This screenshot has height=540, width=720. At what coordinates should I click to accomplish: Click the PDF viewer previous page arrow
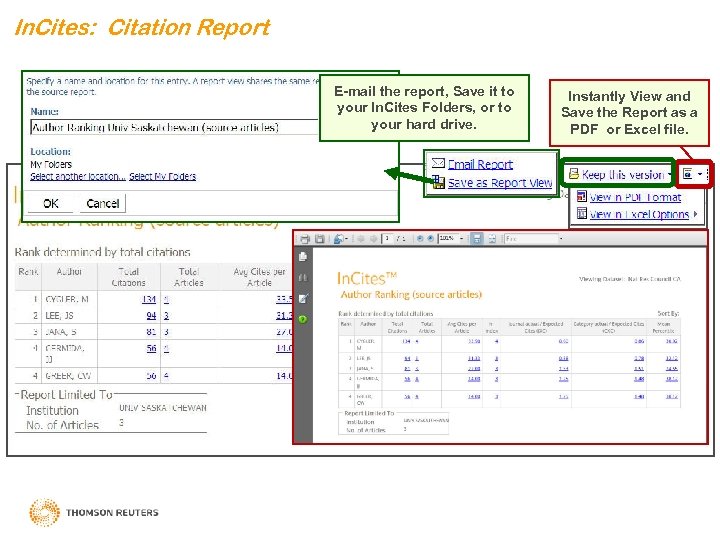[360, 239]
